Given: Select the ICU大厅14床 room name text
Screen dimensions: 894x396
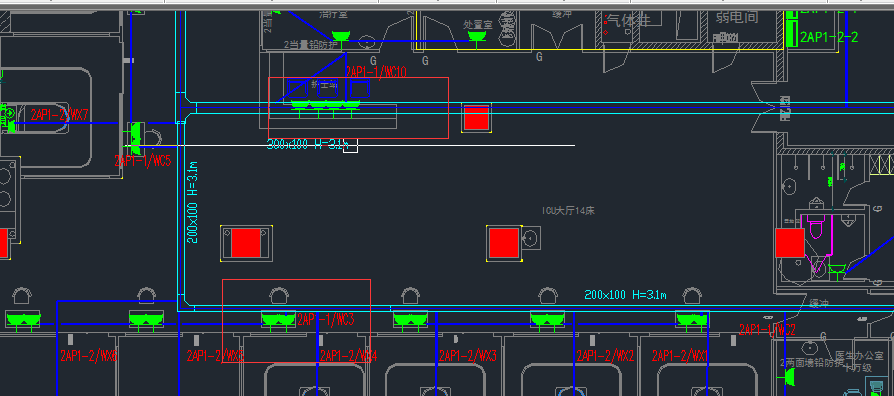Looking at the screenshot, I should 568,210.
